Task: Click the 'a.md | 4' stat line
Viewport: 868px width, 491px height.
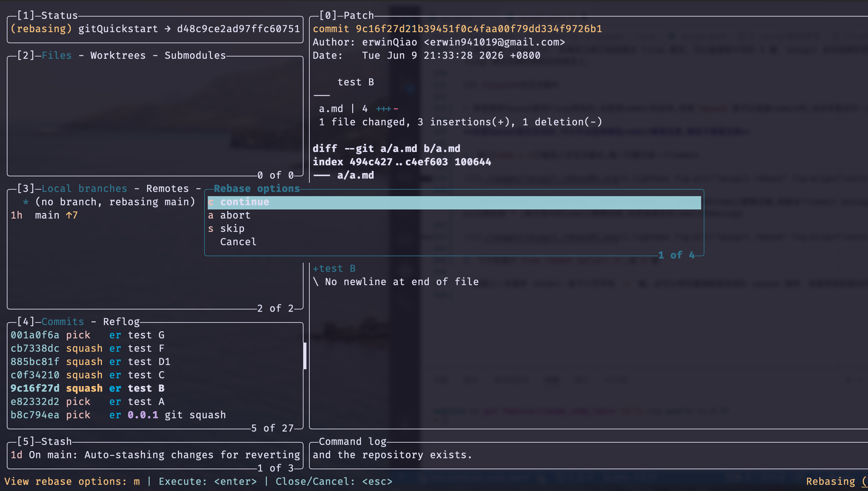Action: tap(359, 109)
